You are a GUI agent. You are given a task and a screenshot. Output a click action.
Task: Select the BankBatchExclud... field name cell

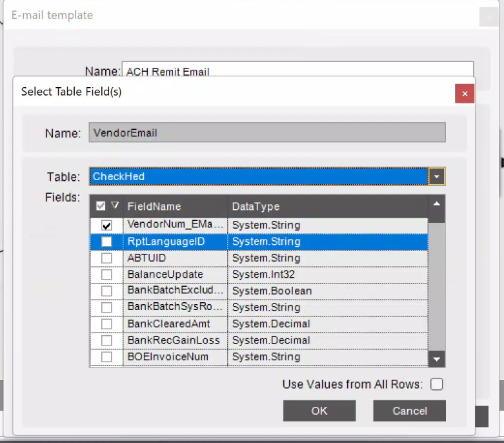click(175, 291)
